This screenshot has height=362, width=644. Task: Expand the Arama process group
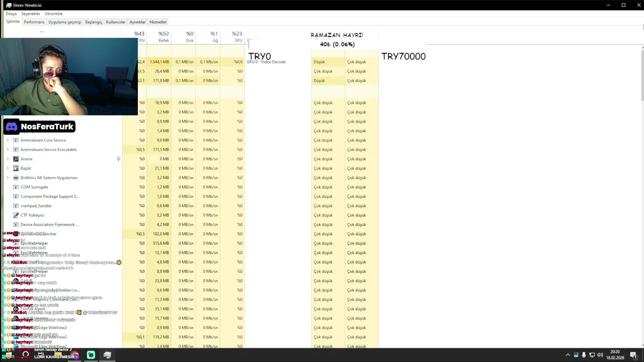8,159
